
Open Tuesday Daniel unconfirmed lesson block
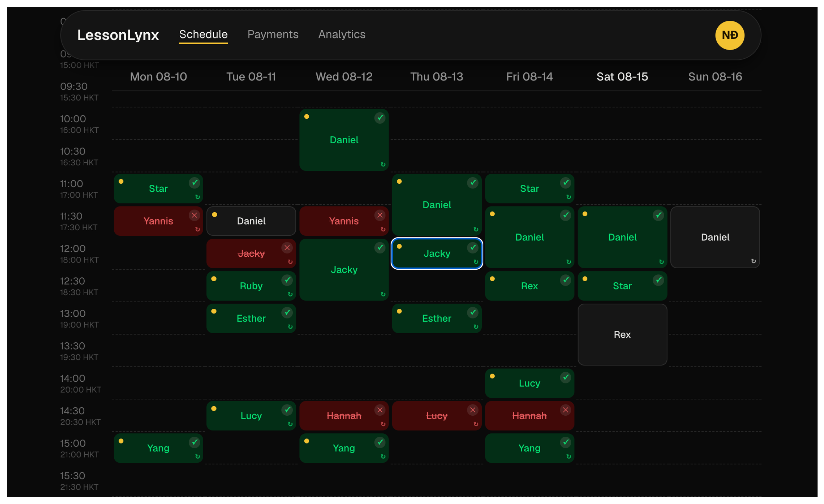[x=251, y=221]
